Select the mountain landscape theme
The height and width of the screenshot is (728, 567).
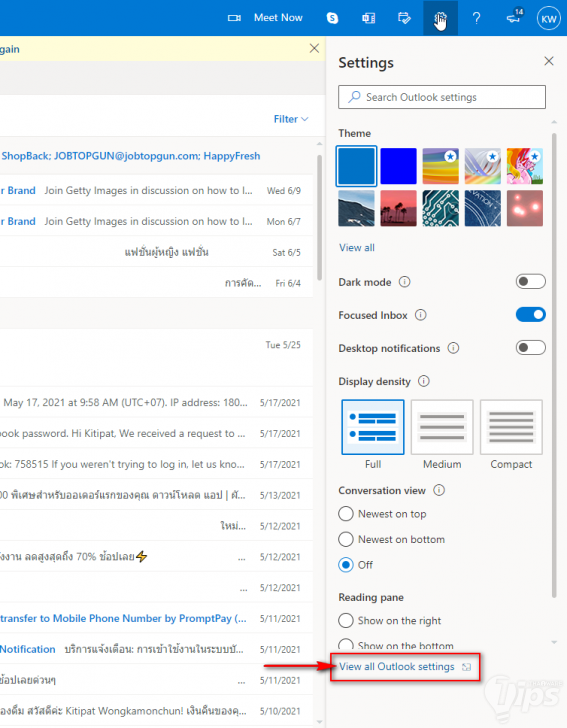(356, 208)
